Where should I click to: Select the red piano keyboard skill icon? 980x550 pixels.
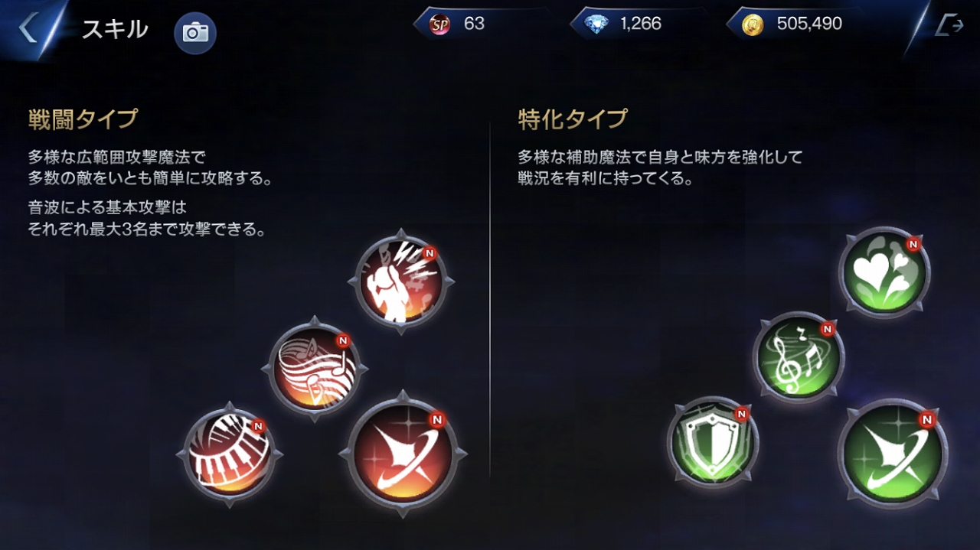tap(230, 454)
